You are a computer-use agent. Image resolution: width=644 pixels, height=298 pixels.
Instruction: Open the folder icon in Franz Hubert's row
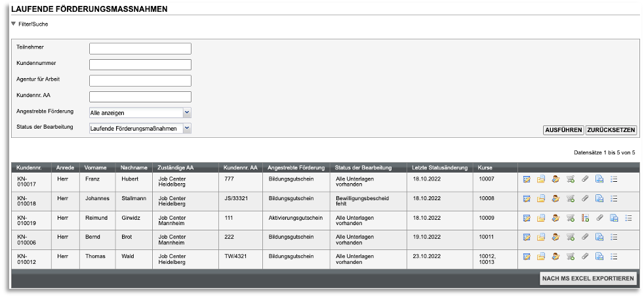coord(541,179)
